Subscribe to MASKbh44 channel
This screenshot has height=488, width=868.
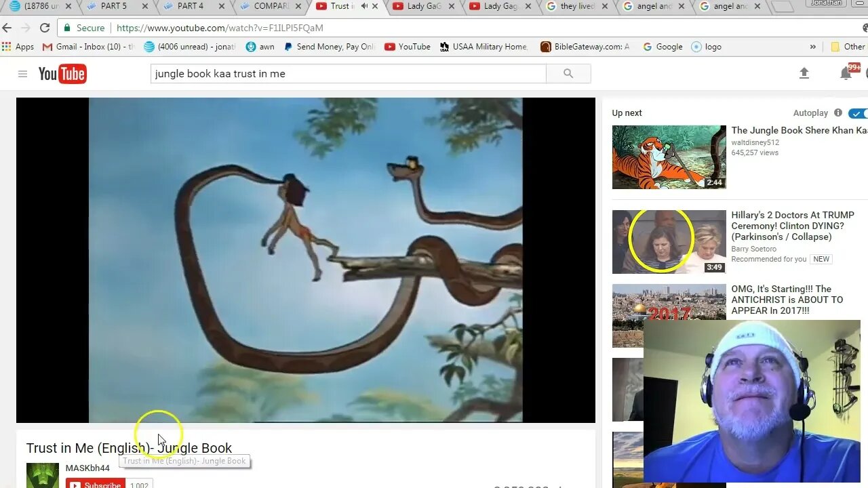tap(96, 484)
